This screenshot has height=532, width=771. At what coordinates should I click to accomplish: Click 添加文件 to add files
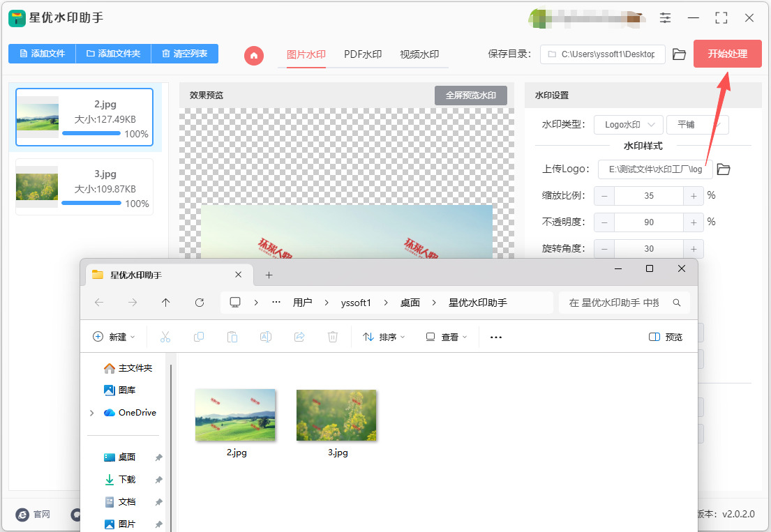43,54
